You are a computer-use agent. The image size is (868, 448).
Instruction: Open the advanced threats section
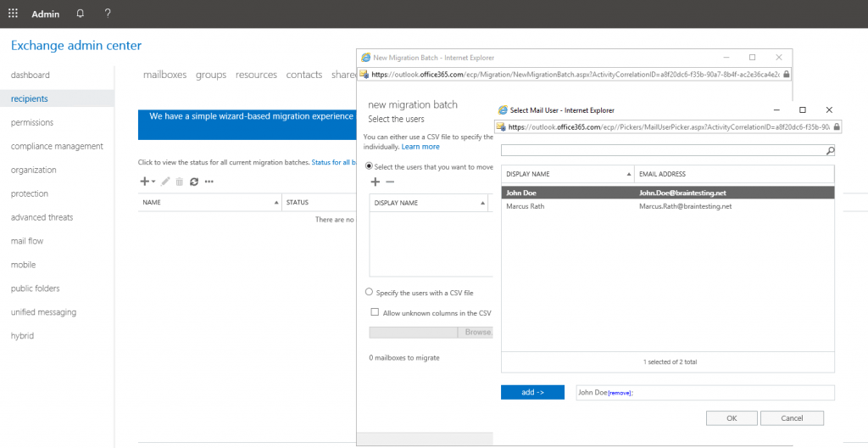click(42, 217)
